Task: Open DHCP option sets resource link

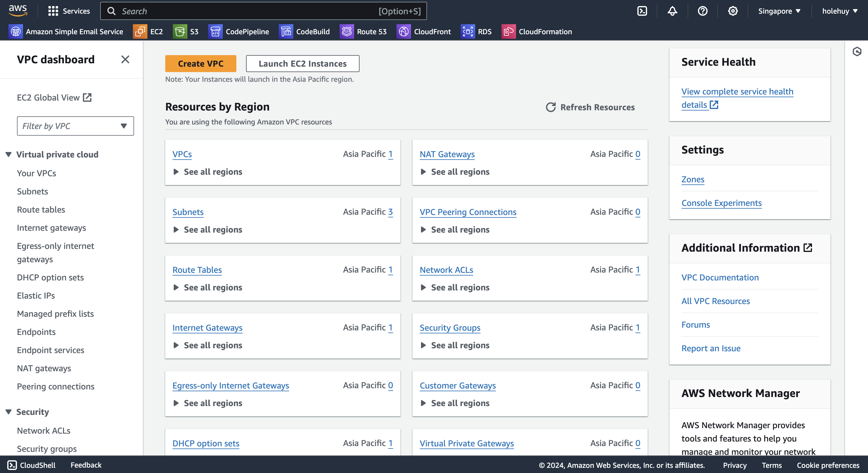Action: (x=206, y=443)
